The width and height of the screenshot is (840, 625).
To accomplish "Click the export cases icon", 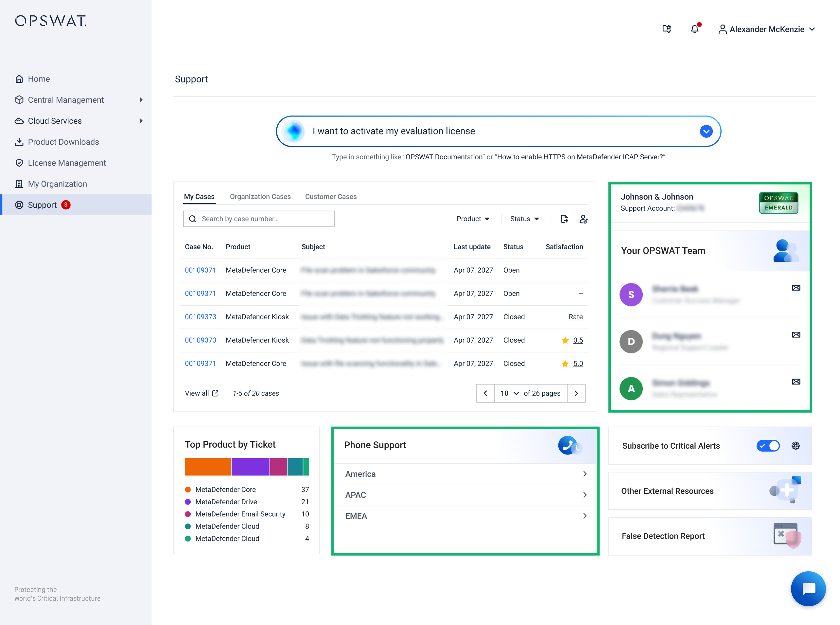I will 564,219.
